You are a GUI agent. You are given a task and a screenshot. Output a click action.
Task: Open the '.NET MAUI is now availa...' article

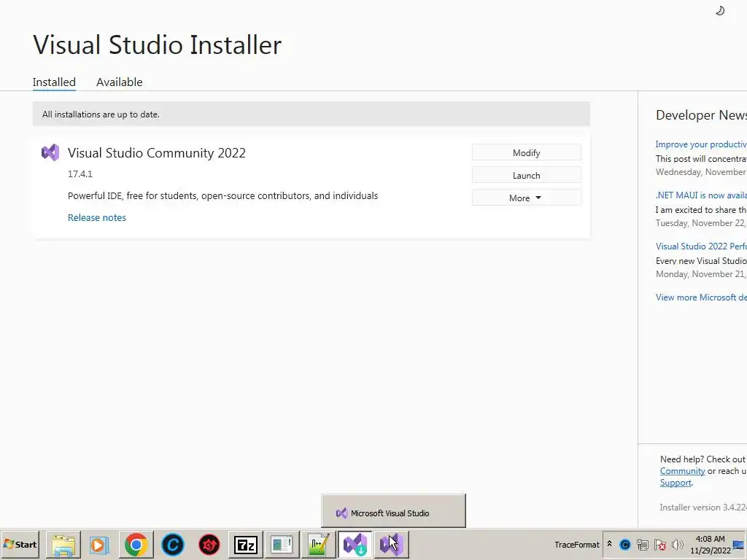point(701,195)
